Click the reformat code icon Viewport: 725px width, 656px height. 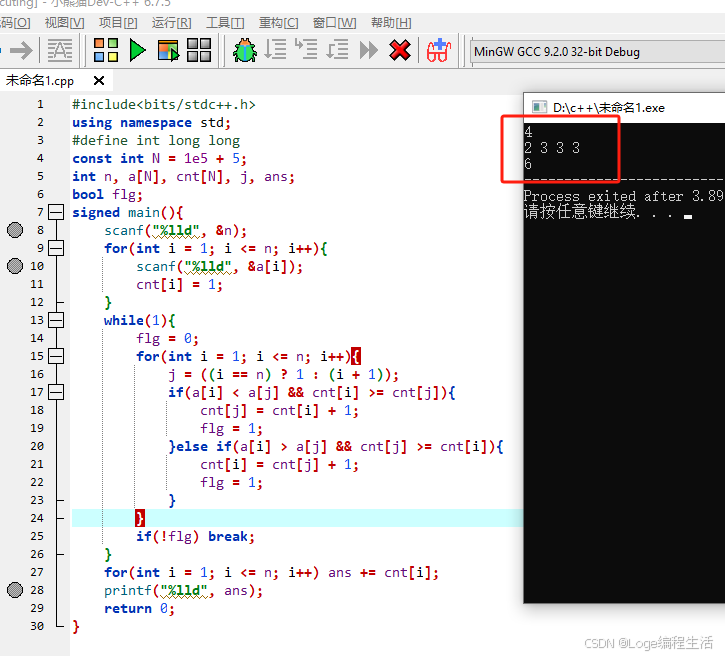tap(60, 50)
